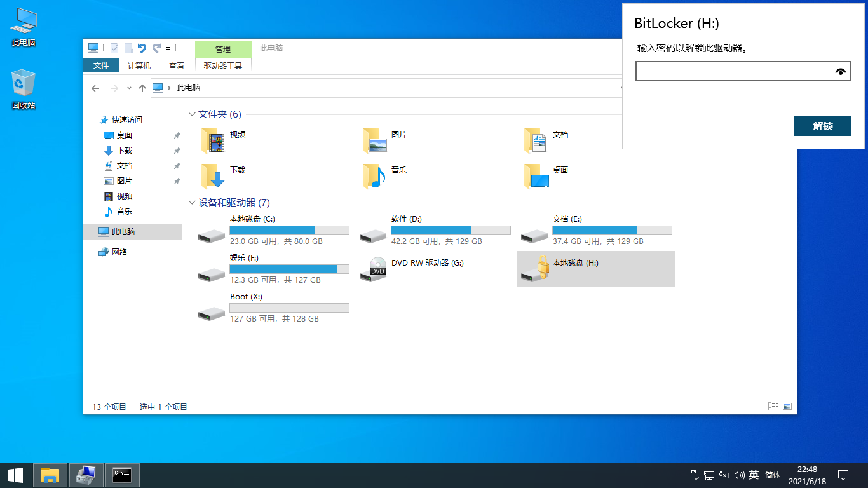Screen dimensions: 868x488
Task: Select 视频 in navigation pane
Action: (125, 196)
